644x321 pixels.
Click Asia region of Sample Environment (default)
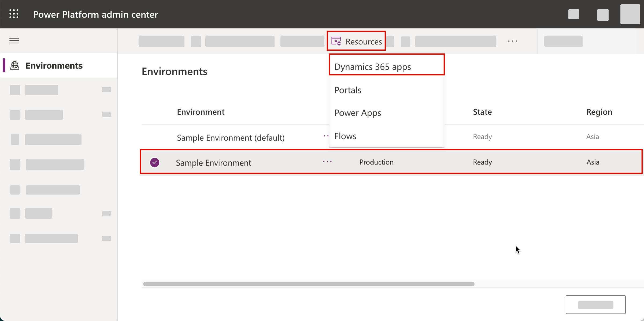(x=593, y=137)
